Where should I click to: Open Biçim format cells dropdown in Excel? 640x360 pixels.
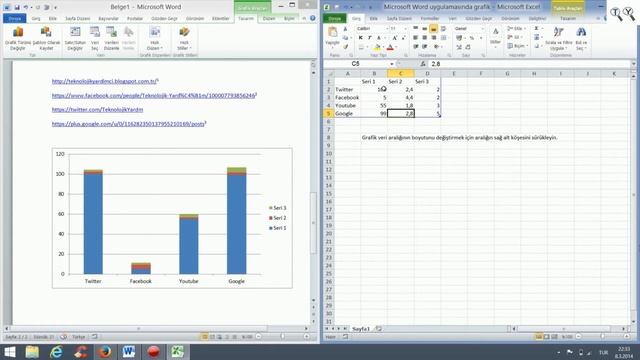click(x=518, y=46)
